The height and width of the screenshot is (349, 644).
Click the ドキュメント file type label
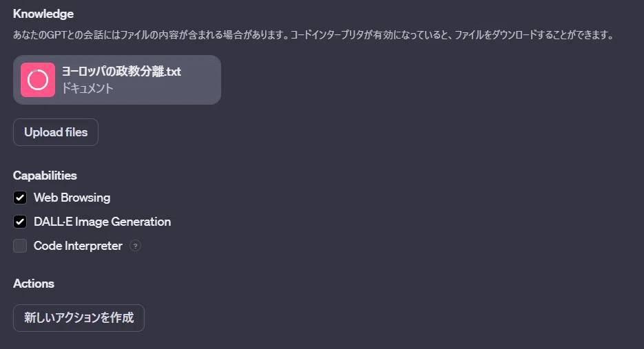pos(87,88)
